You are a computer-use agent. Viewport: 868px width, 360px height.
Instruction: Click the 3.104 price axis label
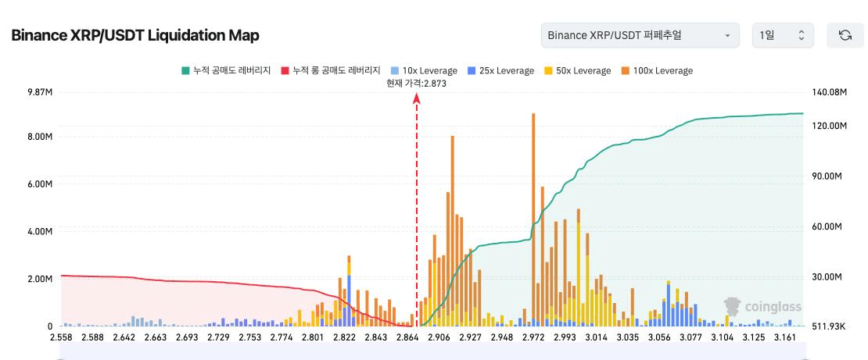[x=723, y=337]
